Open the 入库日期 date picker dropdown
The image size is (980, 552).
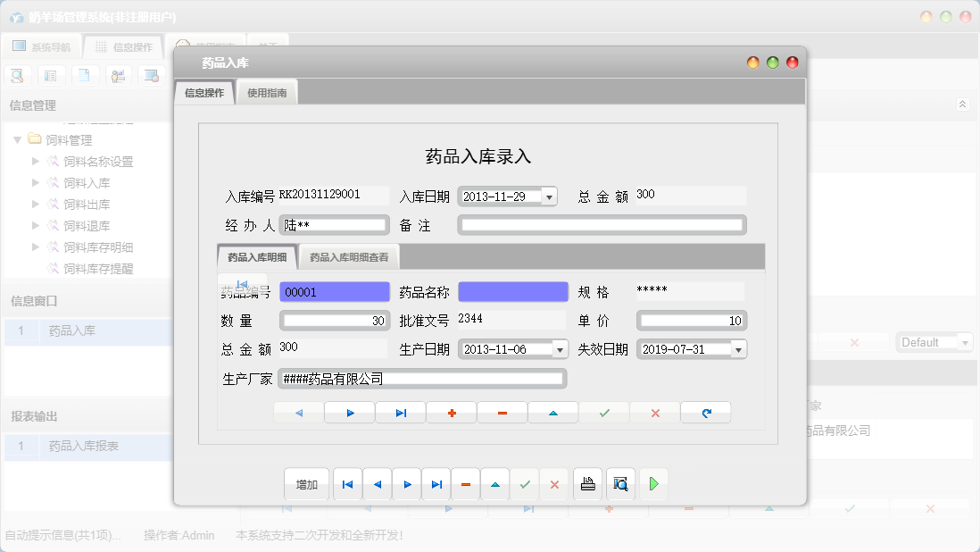click(x=548, y=196)
